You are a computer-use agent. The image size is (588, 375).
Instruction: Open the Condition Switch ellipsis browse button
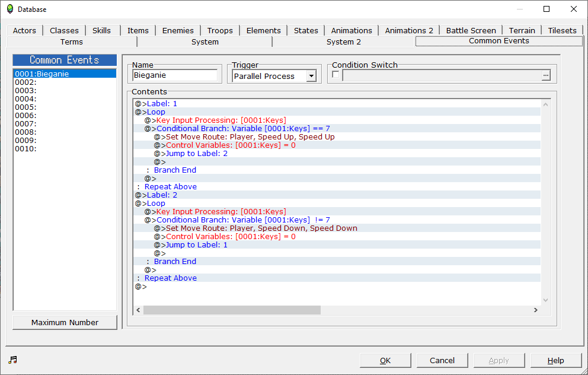[x=546, y=75]
